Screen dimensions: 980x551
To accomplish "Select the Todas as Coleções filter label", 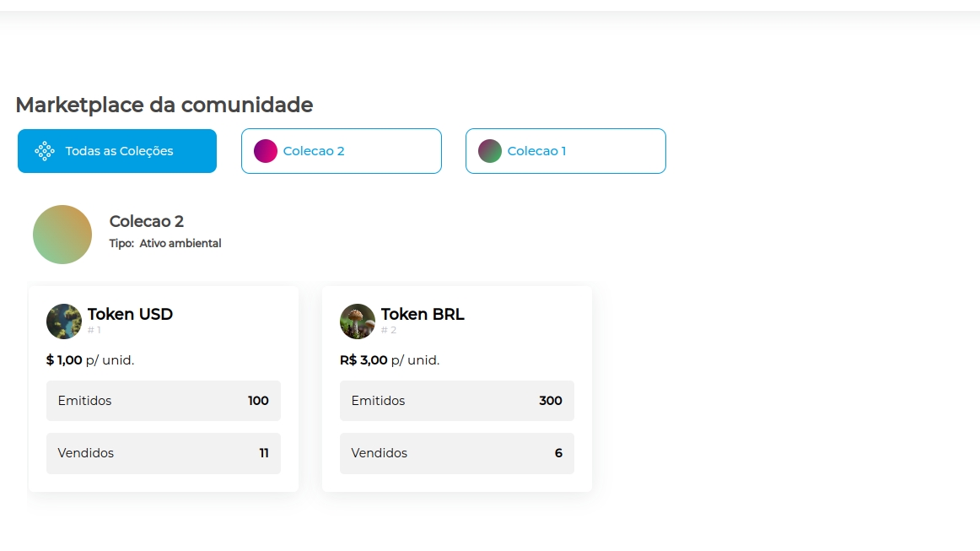I will [x=119, y=151].
